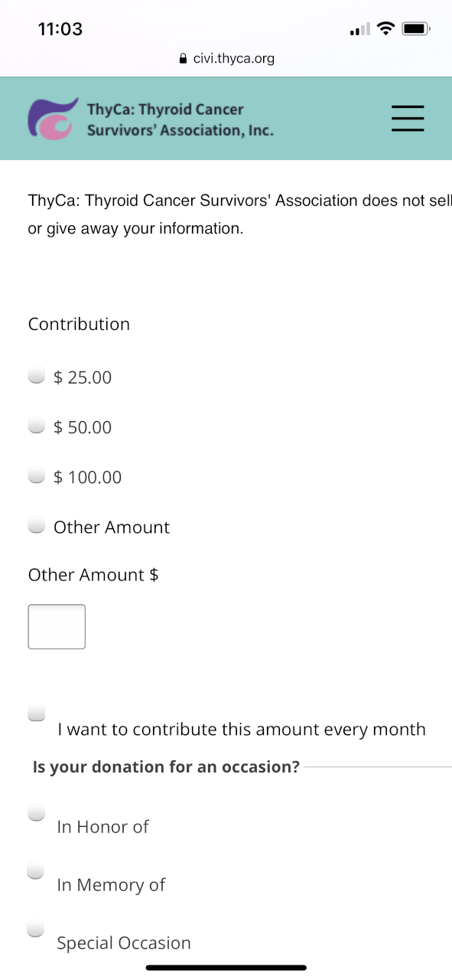Tap the cellular signal bars
The width and height of the screenshot is (452, 980).
pos(359,30)
